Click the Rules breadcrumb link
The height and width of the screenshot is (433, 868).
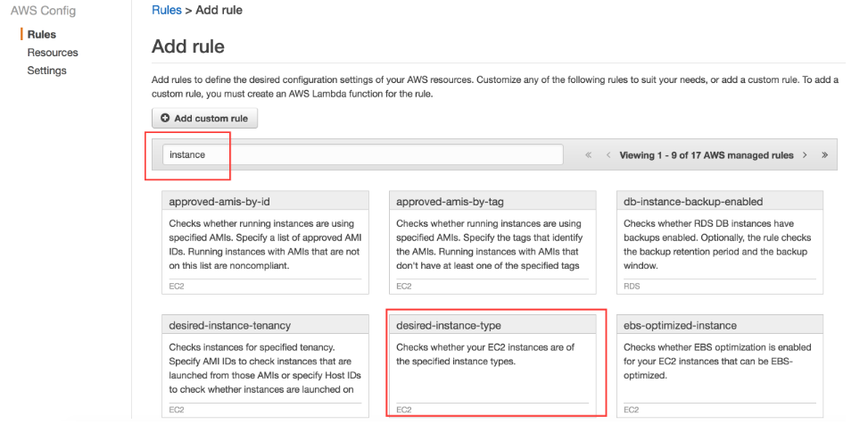(x=167, y=10)
